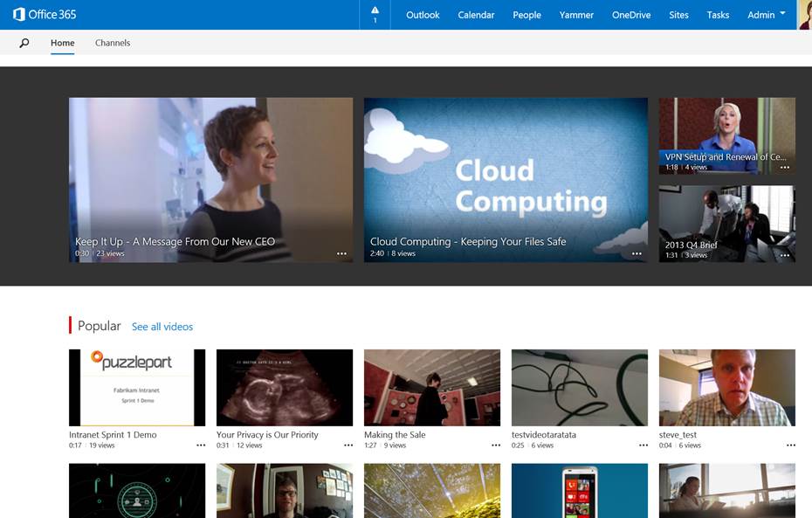Play the ultrasound Your Privacy thumbnail
Screen dimensions: 812x518
[x=285, y=388]
